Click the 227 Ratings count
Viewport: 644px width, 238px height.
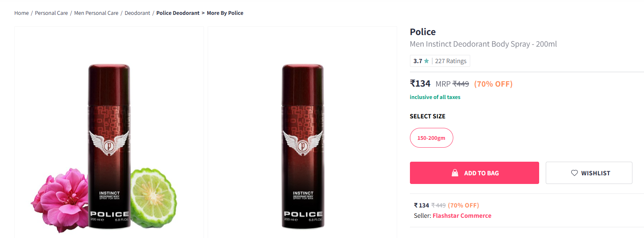coord(451,61)
